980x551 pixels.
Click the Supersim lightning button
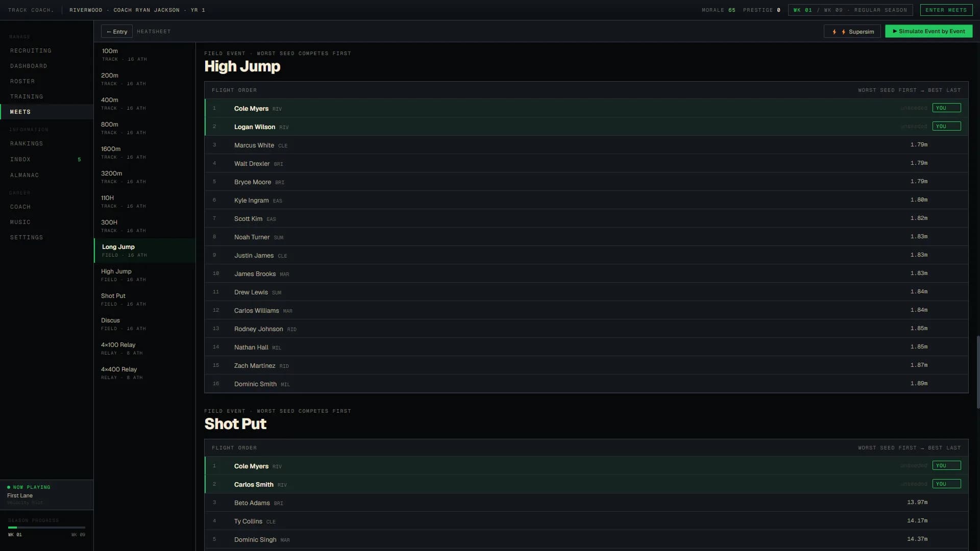(x=852, y=32)
